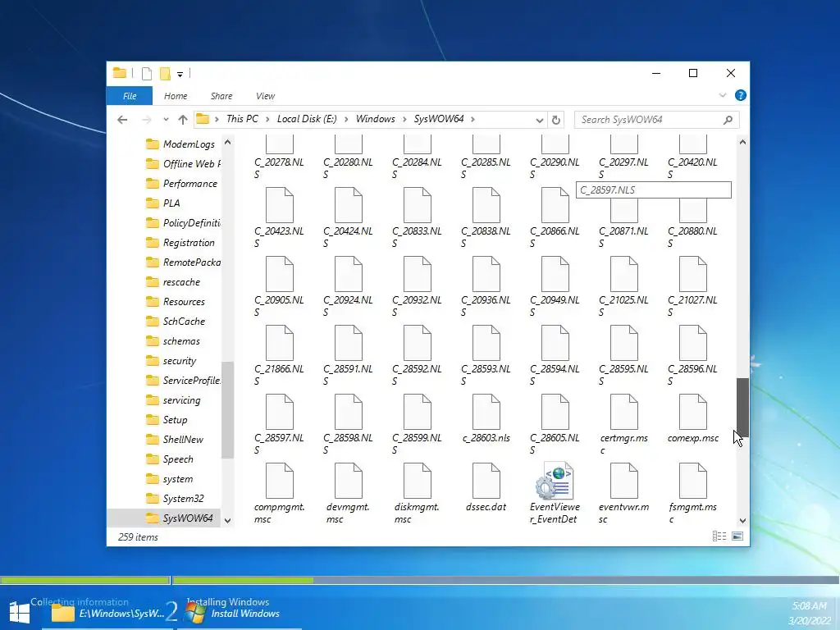The width and height of the screenshot is (840, 630).
Task: Select the certmgr.msc file
Action: tap(623, 425)
